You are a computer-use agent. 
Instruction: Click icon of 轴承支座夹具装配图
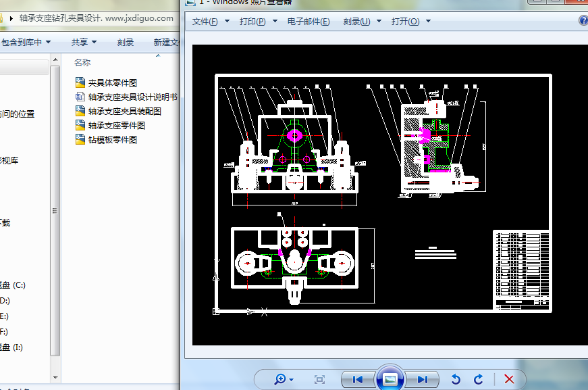point(80,111)
